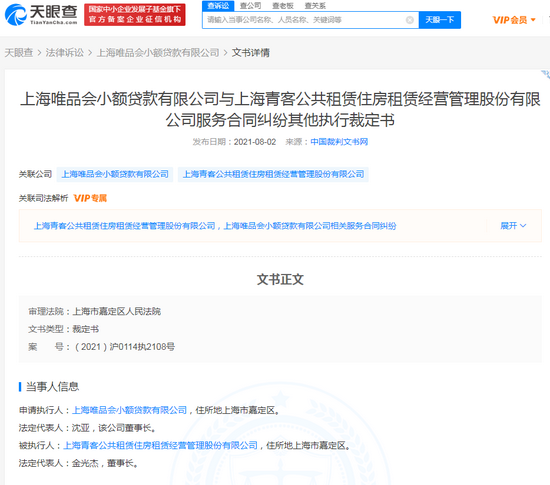Open 上海唯品会小额贷款有限公司 breadcrumb link
Screen dimensions: 550x485
(x=158, y=53)
